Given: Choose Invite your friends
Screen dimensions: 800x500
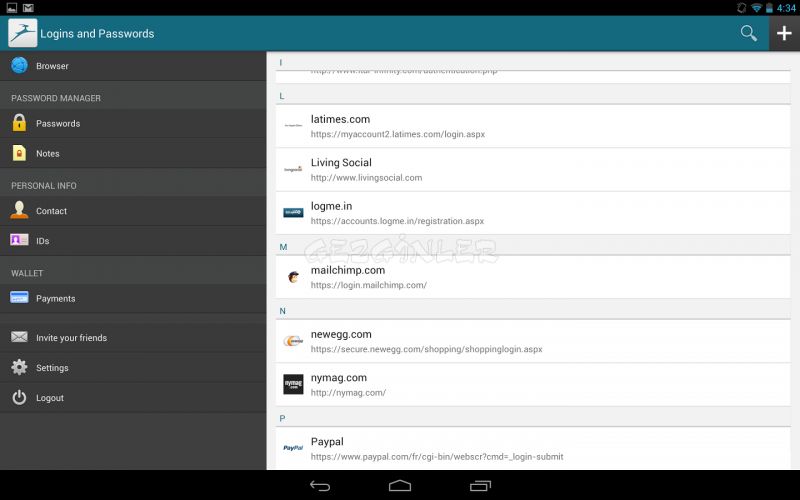Looking at the screenshot, I should coord(133,337).
